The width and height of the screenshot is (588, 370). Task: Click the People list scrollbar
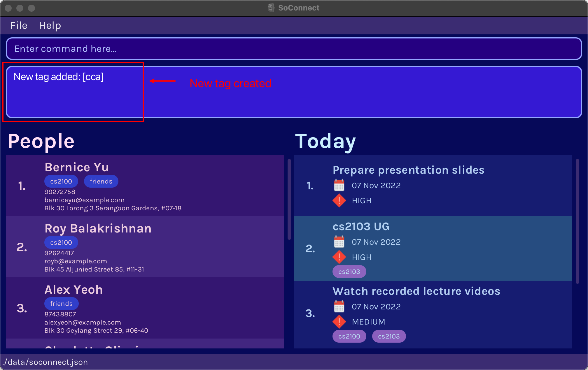pyautogui.click(x=289, y=199)
